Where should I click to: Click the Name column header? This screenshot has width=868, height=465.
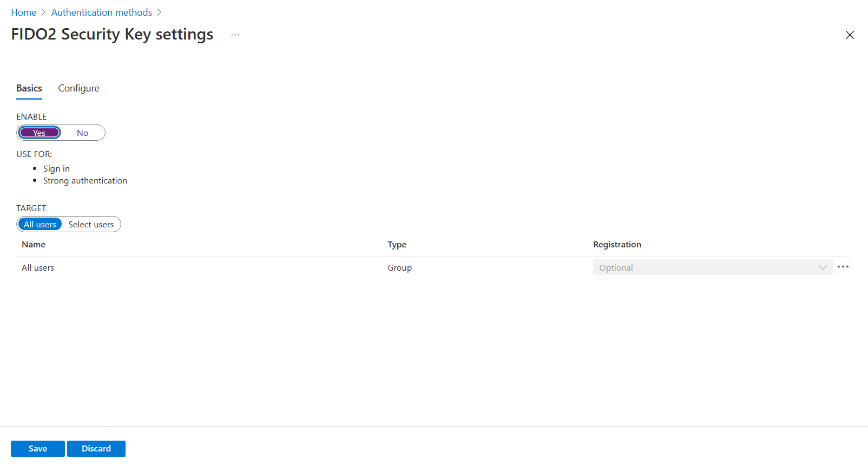tap(34, 245)
